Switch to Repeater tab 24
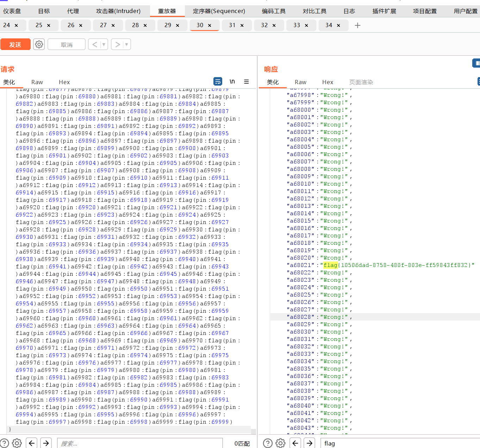 point(7,25)
